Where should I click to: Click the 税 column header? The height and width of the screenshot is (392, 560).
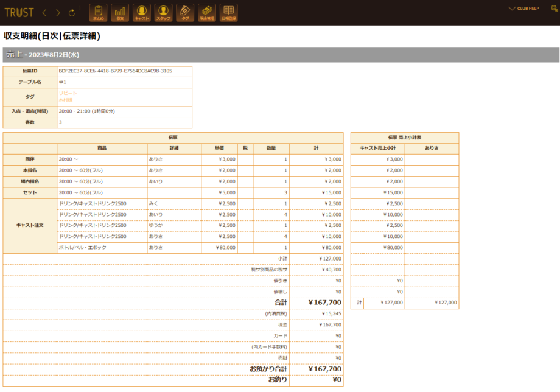point(245,149)
